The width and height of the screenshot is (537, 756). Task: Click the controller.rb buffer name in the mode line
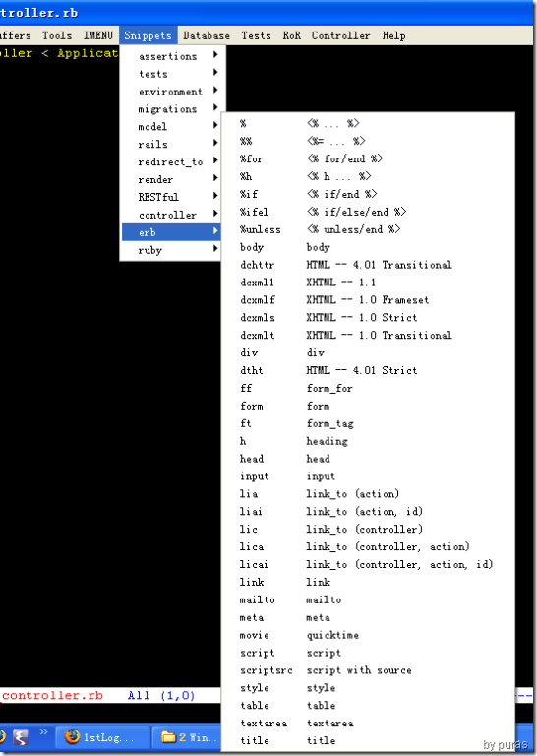52,695
